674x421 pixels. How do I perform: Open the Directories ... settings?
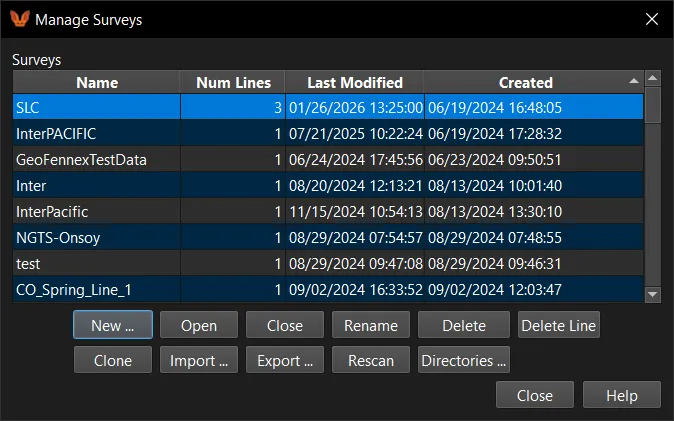tap(464, 360)
